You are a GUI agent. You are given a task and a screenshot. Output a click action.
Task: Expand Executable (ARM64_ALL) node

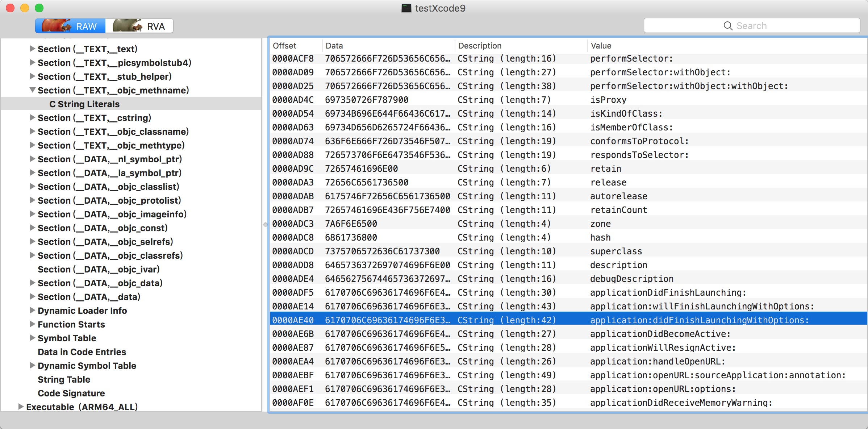(x=21, y=407)
